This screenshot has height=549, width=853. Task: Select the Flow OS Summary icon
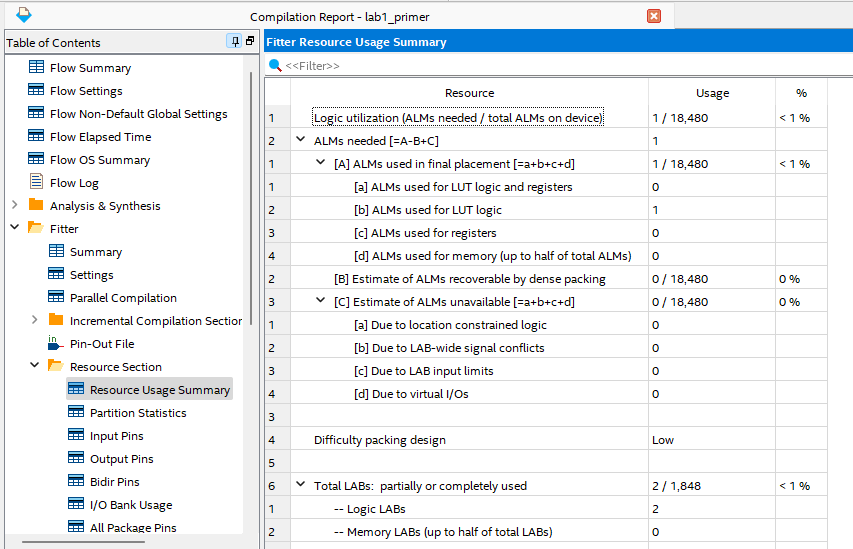[x=36, y=158]
